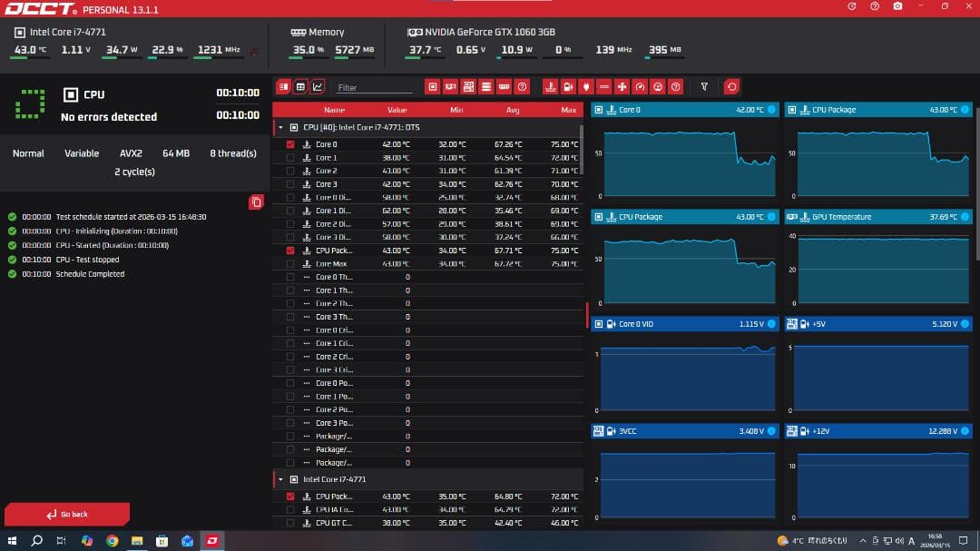This screenshot has height=551, width=980.
Task: Uncheck the CPU Package 43.00 °C DTS checkbox
Action: point(290,251)
